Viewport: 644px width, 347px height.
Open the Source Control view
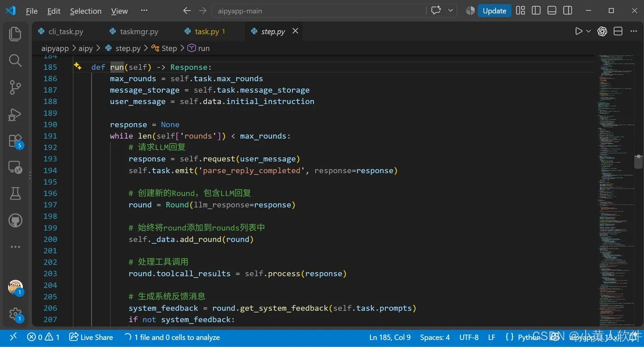(15, 87)
